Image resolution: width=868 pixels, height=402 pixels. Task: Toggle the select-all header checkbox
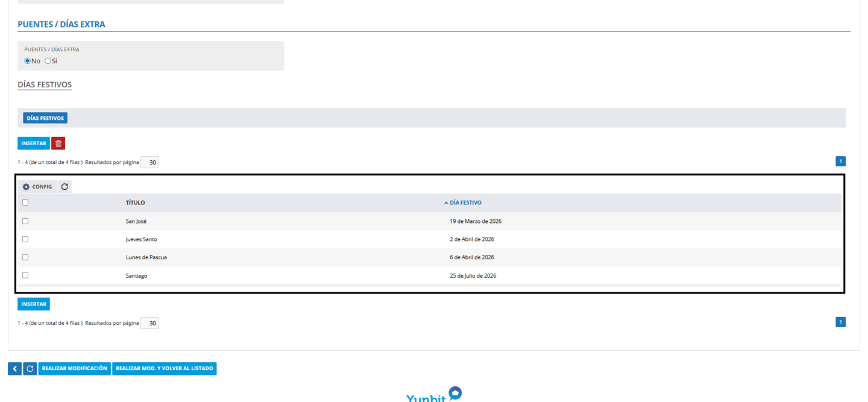[x=25, y=203]
